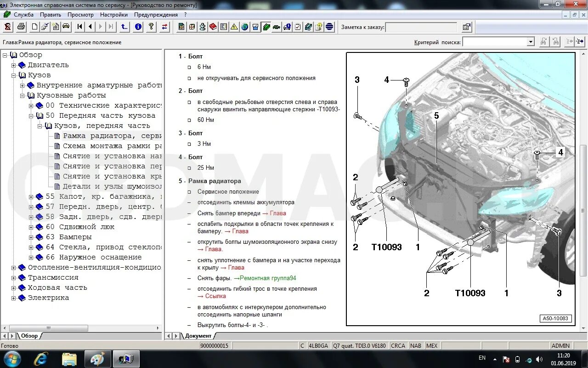Viewport: 588px width, 368px height.
Task: Click the document with checkmark icon
Action: (45, 27)
